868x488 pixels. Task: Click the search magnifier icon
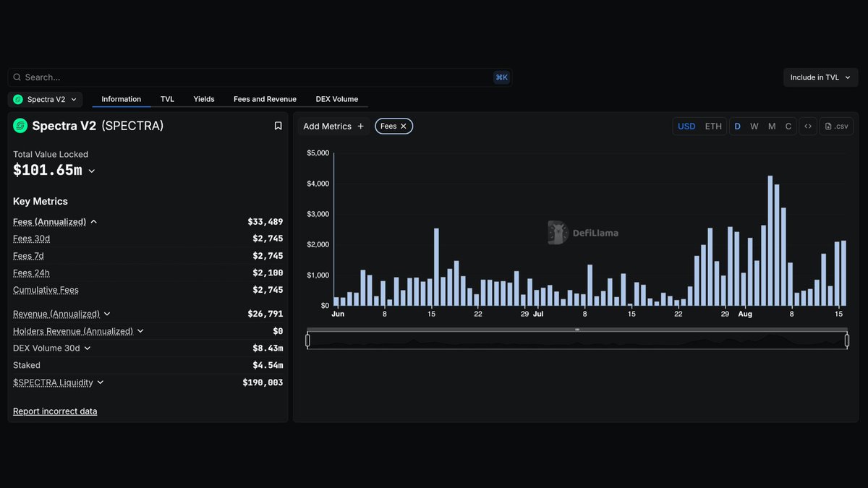[17, 77]
